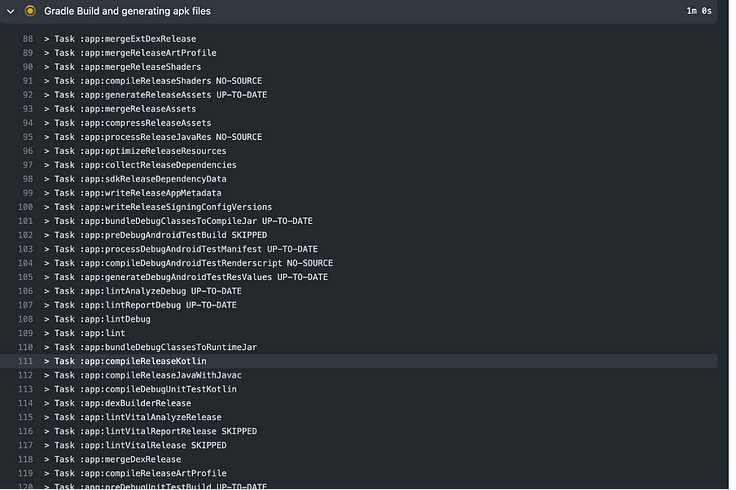Click the compileDebugAndroidTestRenderscript task line
The image size is (736, 490).
pos(189,263)
